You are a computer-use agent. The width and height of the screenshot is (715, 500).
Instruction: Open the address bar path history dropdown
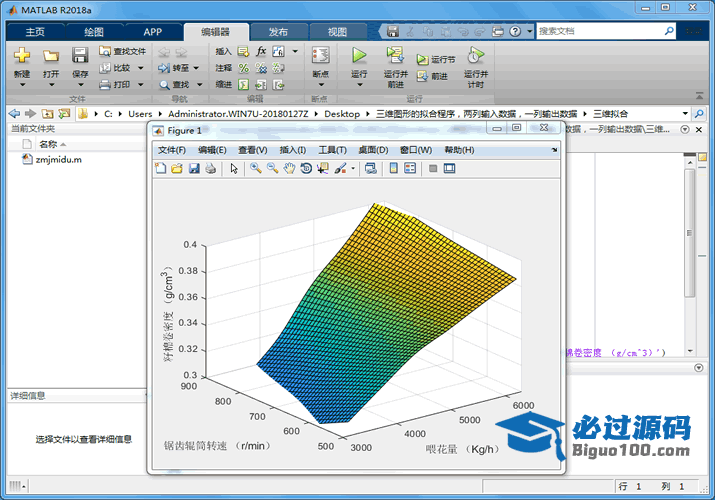pos(685,113)
